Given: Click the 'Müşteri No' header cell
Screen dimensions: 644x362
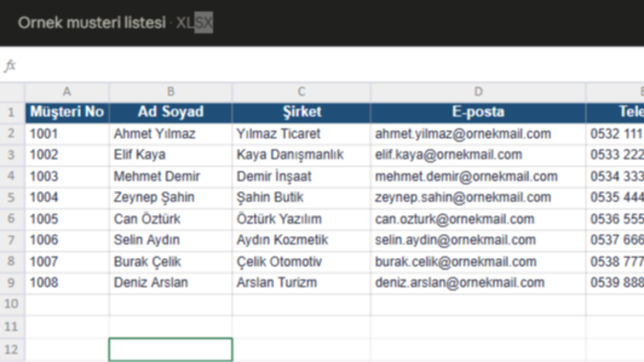Looking at the screenshot, I should (67, 112).
